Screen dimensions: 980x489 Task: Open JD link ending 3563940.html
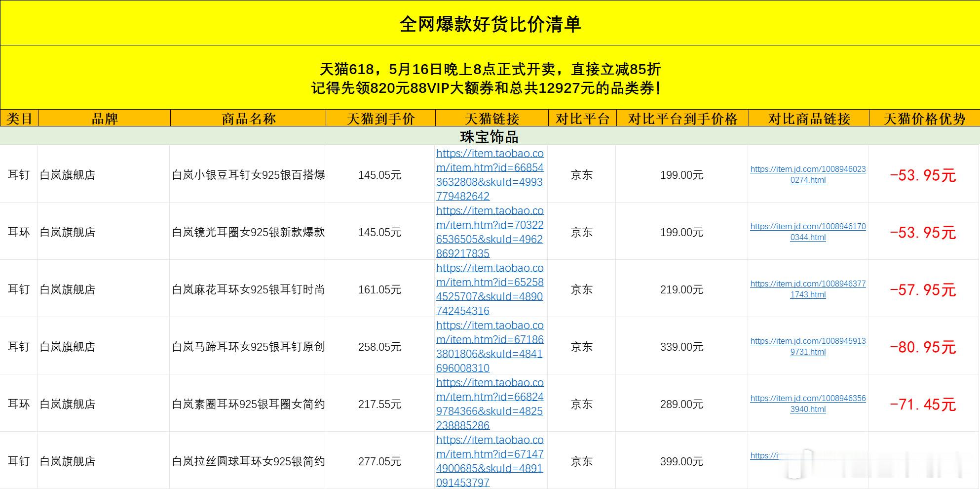click(808, 404)
